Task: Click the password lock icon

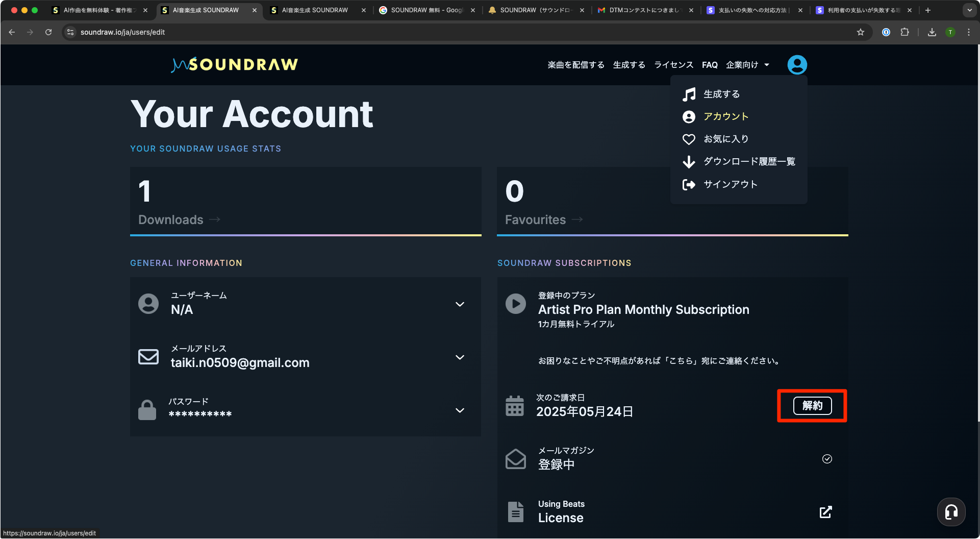Action: [x=147, y=410]
